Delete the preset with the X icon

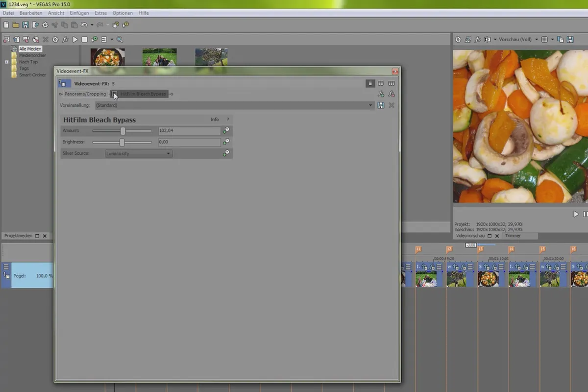coord(392,105)
